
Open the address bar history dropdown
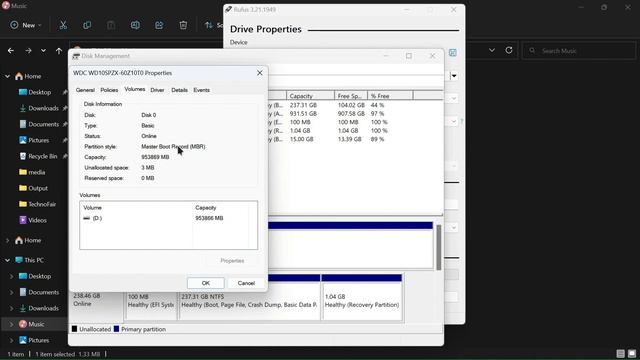coord(492,50)
